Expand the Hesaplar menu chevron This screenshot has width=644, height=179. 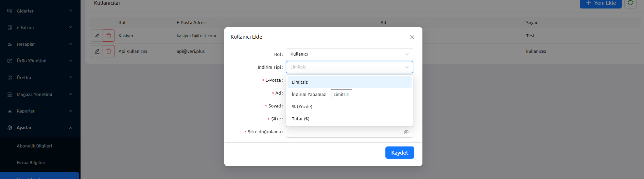[71, 44]
